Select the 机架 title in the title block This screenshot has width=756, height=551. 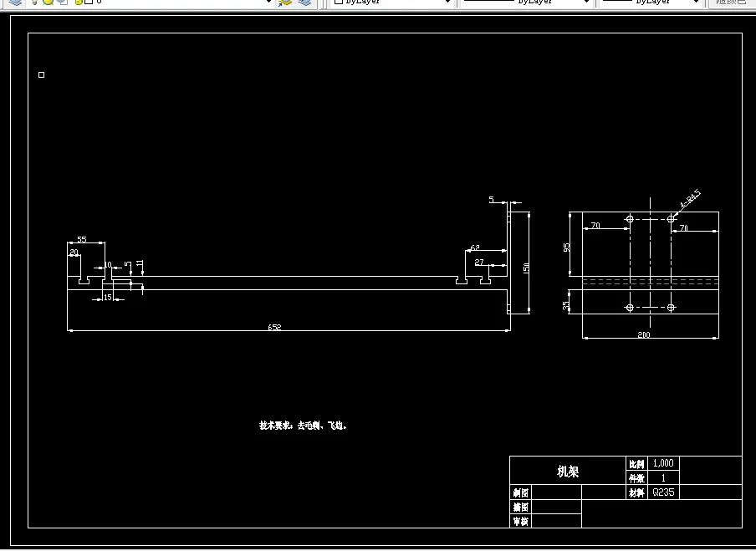568,471
